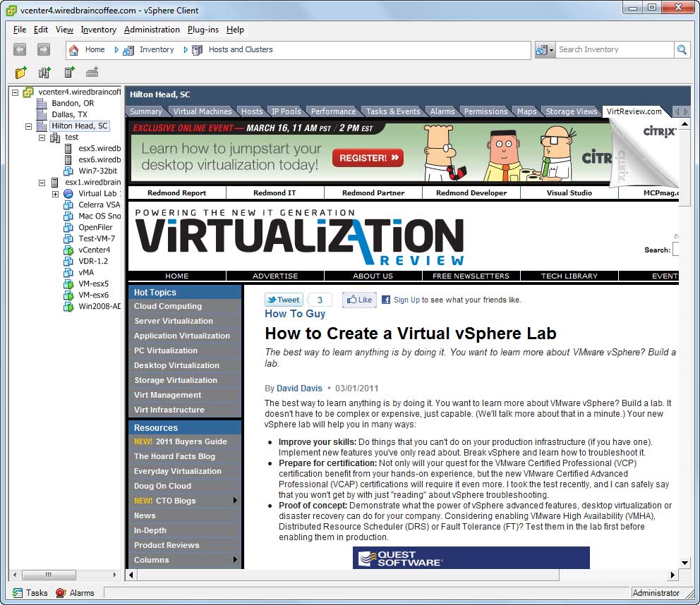
Task: Open the Administration menu
Action: point(152,30)
